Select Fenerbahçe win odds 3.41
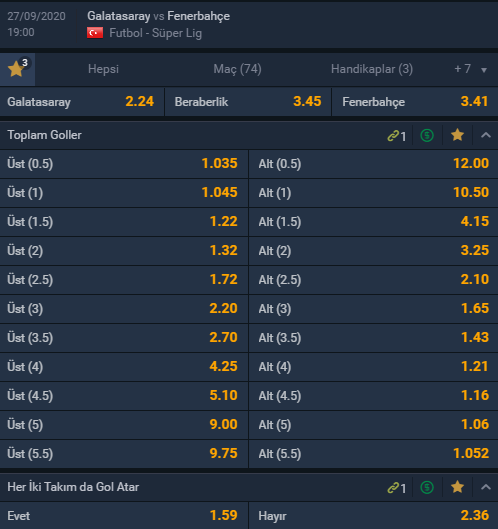Screen dimensions: 498x529 point(415,102)
